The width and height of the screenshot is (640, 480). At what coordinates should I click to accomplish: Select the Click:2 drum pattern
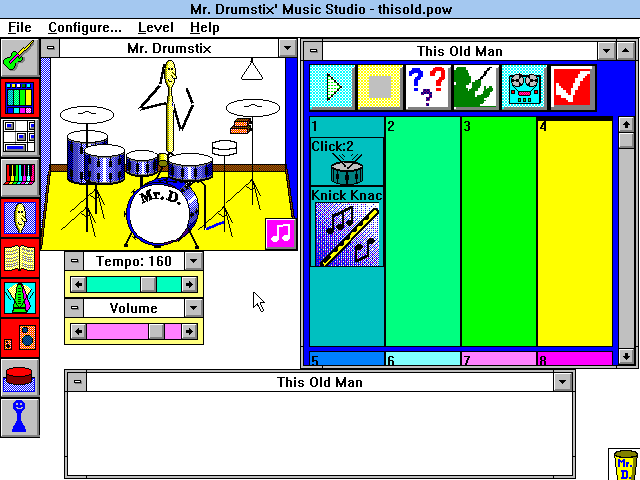347,162
